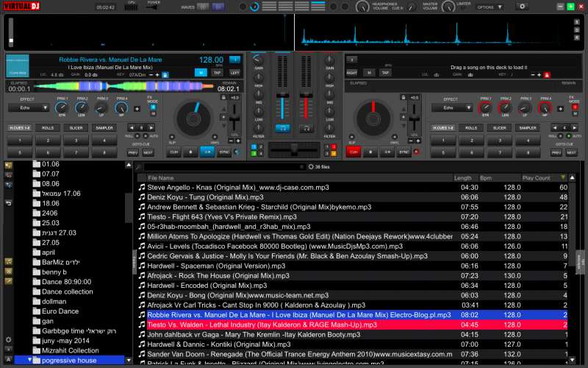Increase left deck pitch range with plus
The image size is (588, 368).
pyautogui.click(x=238, y=141)
